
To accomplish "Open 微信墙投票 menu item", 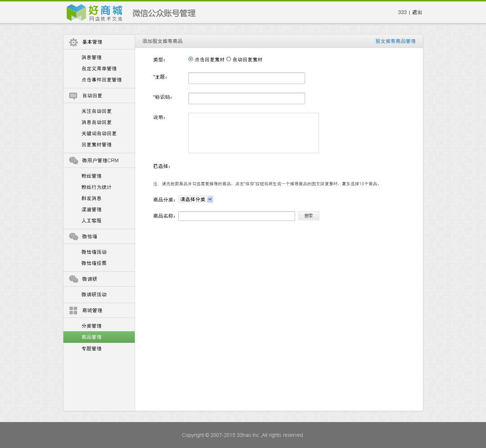I will coord(94,263).
